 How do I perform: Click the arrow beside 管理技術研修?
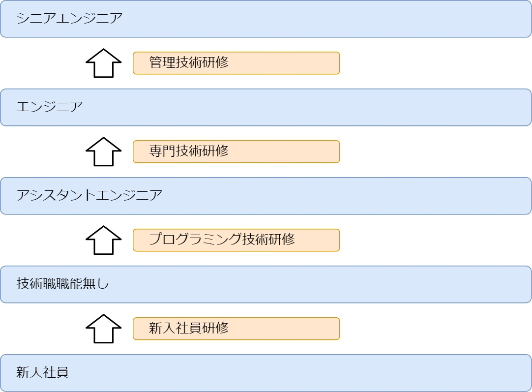[x=103, y=63]
